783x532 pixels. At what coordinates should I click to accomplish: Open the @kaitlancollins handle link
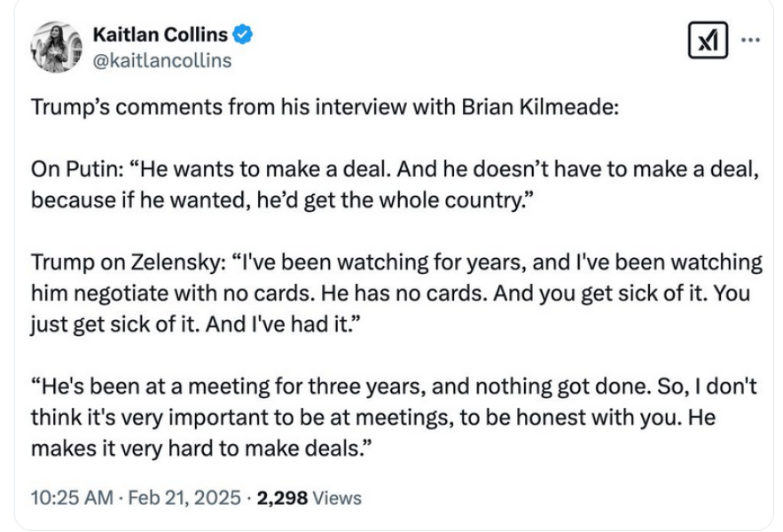coord(161,59)
